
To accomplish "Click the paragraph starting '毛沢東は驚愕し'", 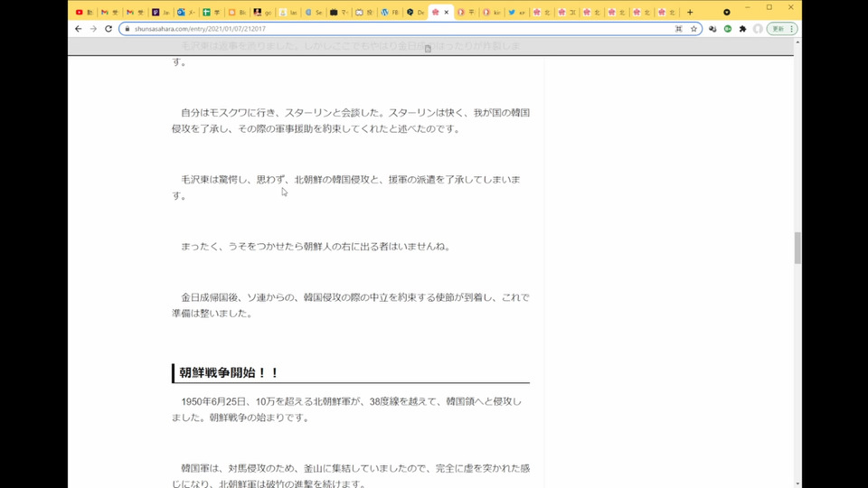I will (x=346, y=188).
